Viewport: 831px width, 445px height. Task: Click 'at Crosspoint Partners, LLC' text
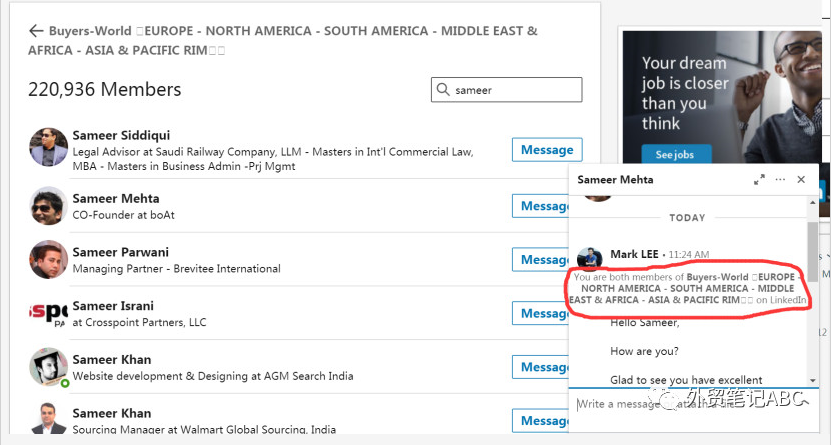[x=139, y=322]
